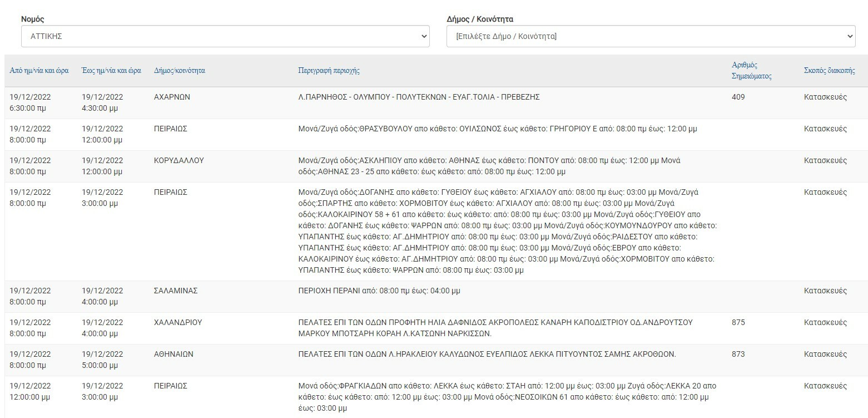Sort by Από ημ/νία και ώρα column
This screenshot has width=868, height=418.
[39, 71]
